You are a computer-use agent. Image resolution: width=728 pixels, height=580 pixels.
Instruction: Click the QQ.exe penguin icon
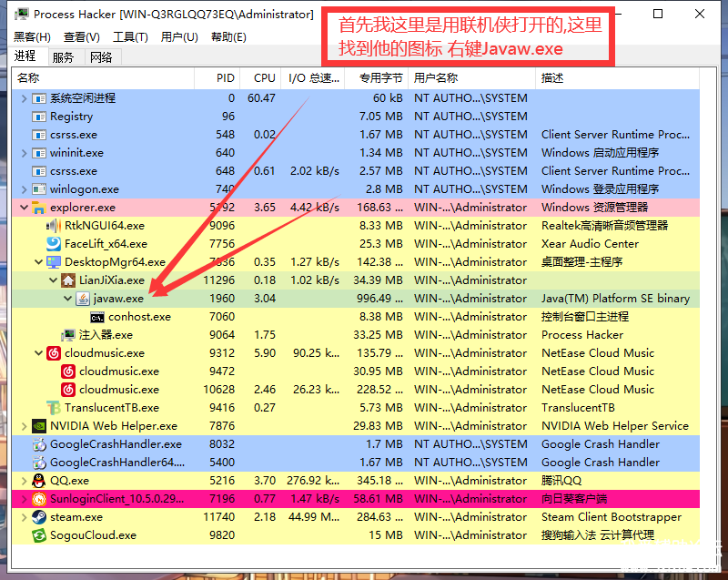[39, 481]
